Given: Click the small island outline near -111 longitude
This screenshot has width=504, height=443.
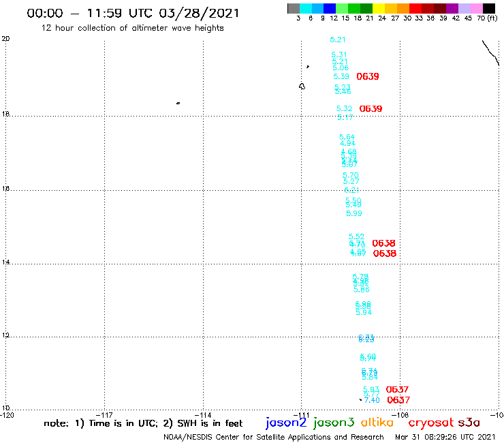Looking at the screenshot, I should (302, 87).
